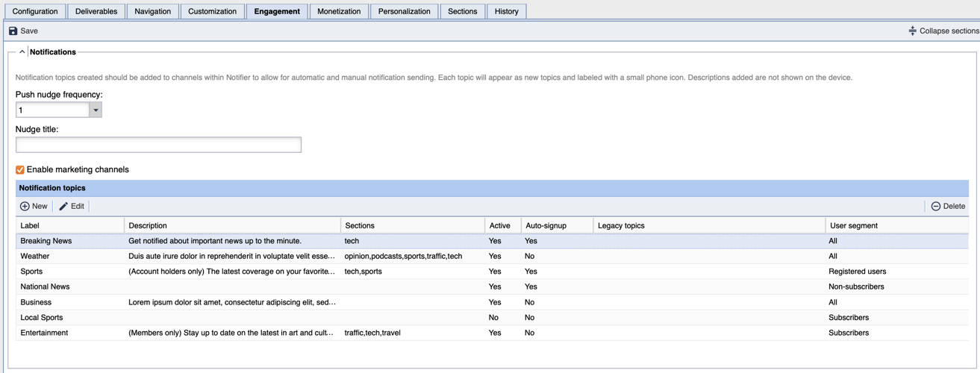Click the '(Members only)' description cell
980x373 pixels.
tap(231, 333)
